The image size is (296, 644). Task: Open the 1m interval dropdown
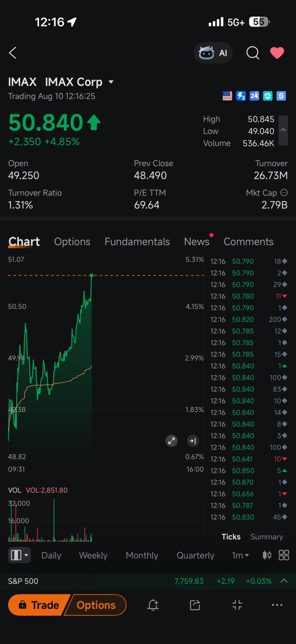coord(240,556)
